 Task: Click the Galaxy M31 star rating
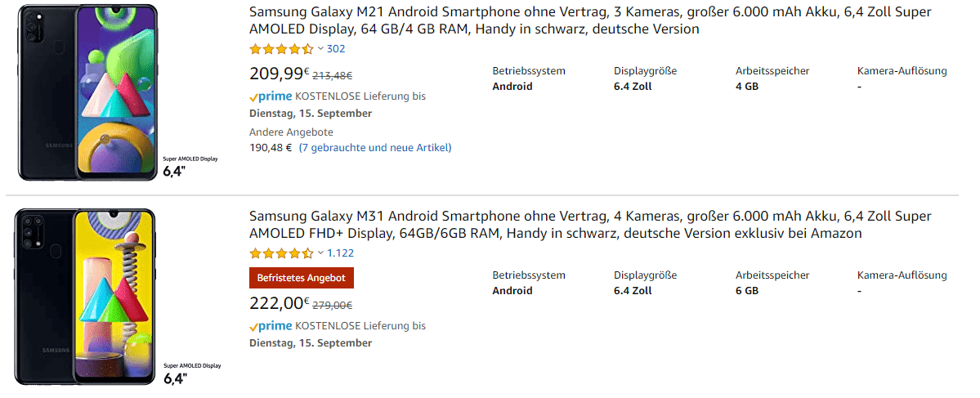click(281, 253)
